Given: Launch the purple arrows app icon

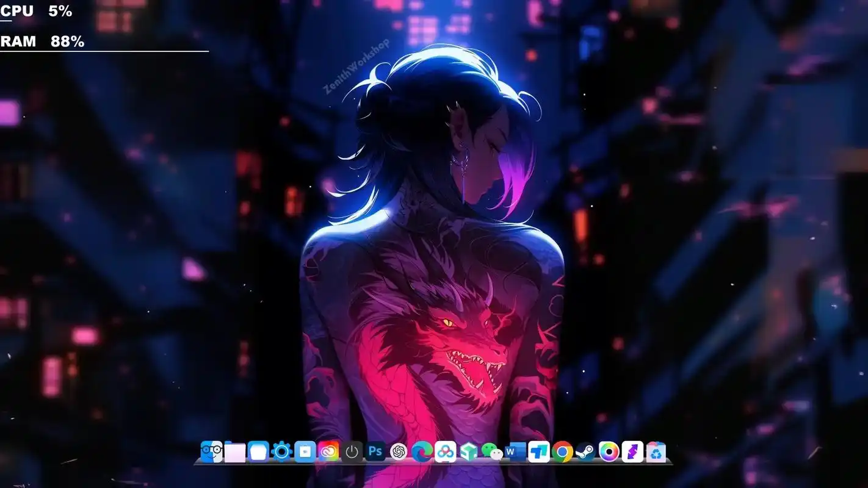Looking at the screenshot, I should 632,452.
